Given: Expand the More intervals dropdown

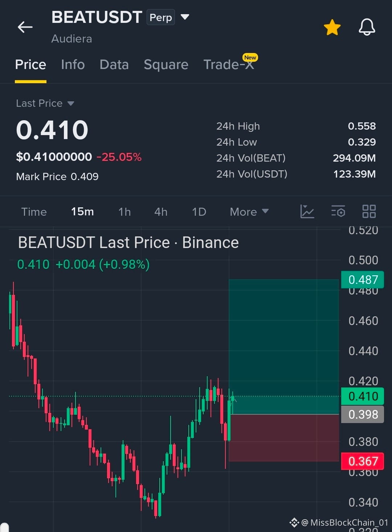Looking at the screenshot, I should pos(249,212).
